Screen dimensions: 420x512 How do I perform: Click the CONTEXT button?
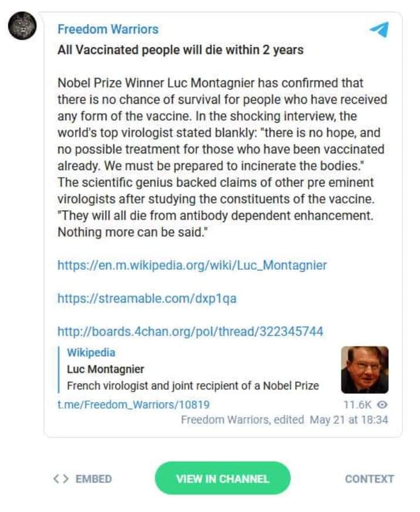click(x=370, y=479)
